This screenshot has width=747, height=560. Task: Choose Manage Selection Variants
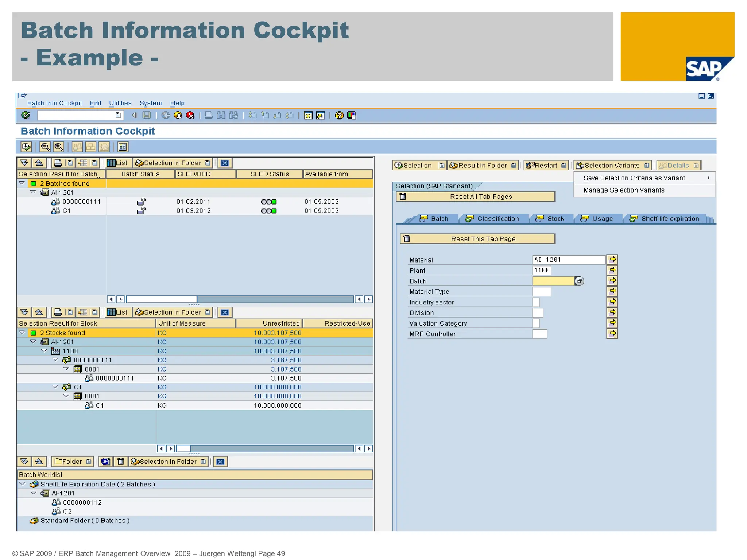(645, 190)
